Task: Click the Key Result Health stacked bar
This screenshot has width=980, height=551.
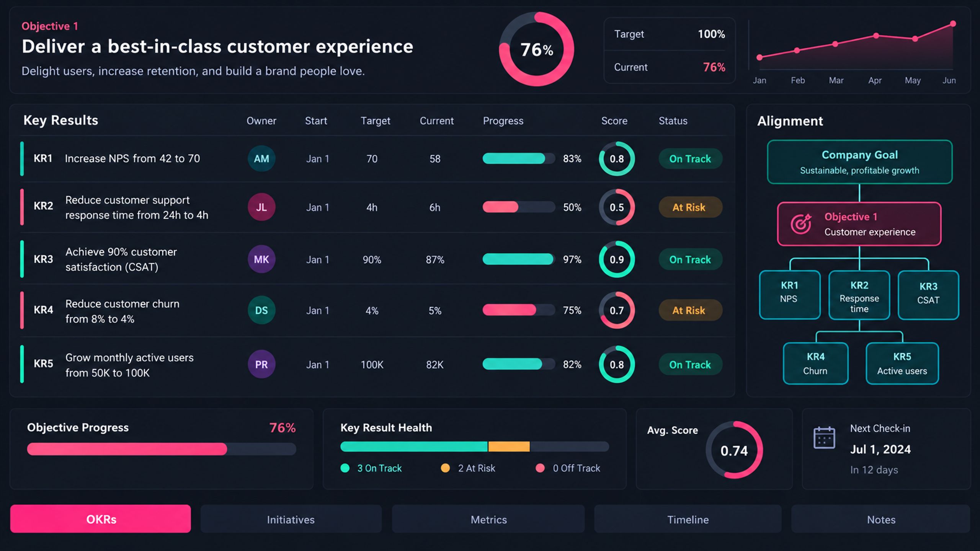Action: click(x=475, y=447)
